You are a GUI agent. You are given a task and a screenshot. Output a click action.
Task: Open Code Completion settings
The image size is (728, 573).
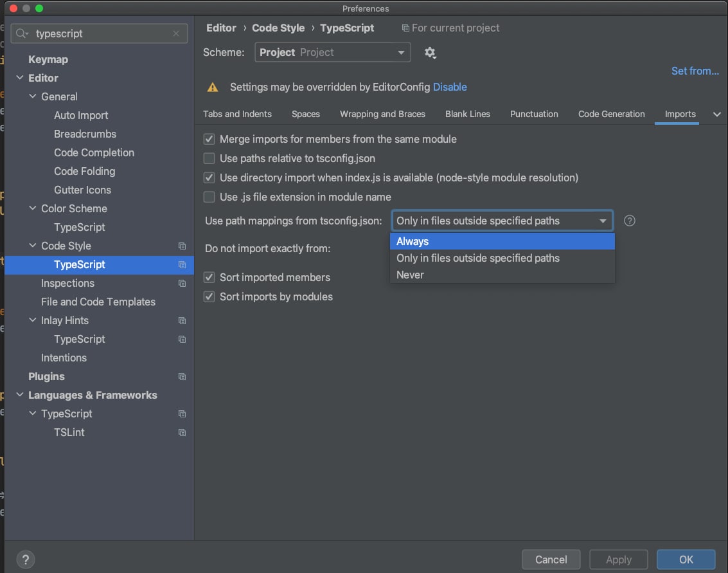(94, 152)
